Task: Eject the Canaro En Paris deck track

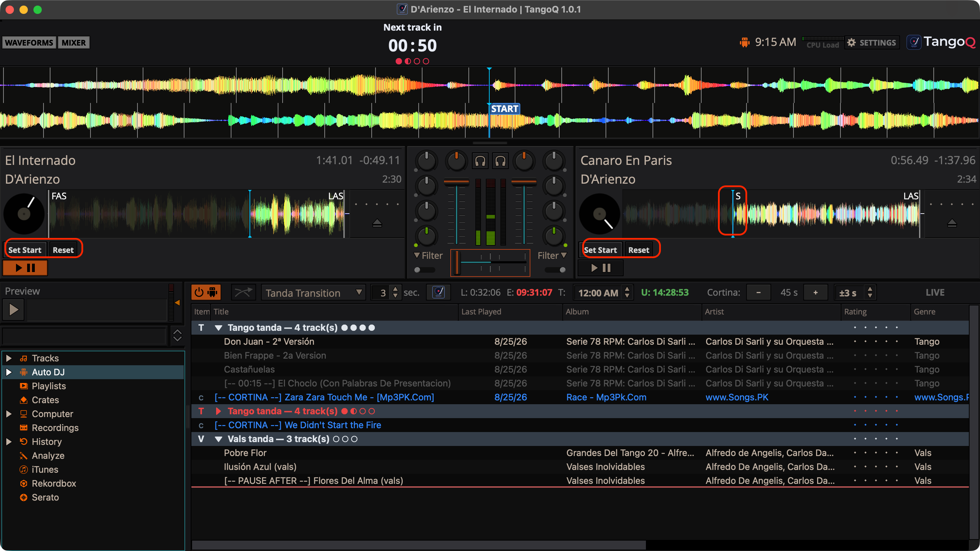Action: click(952, 223)
